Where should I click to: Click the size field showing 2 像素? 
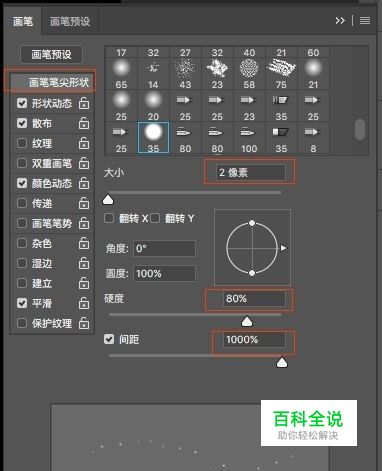(x=251, y=172)
